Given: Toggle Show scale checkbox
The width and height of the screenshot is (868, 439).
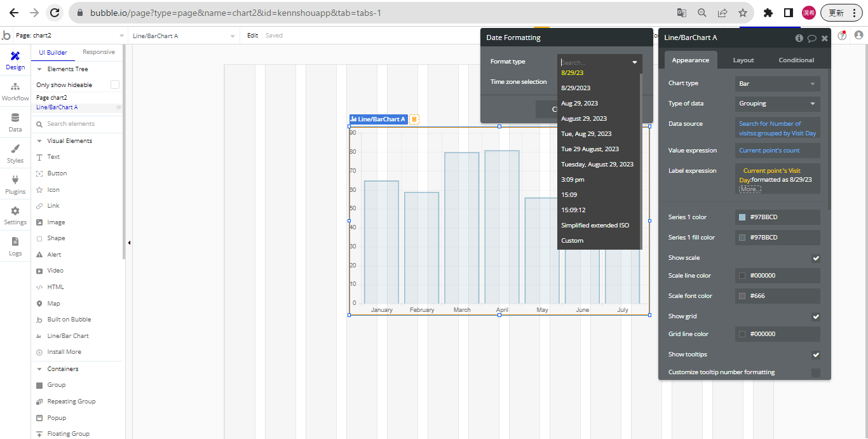Looking at the screenshot, I should (816, 258).
